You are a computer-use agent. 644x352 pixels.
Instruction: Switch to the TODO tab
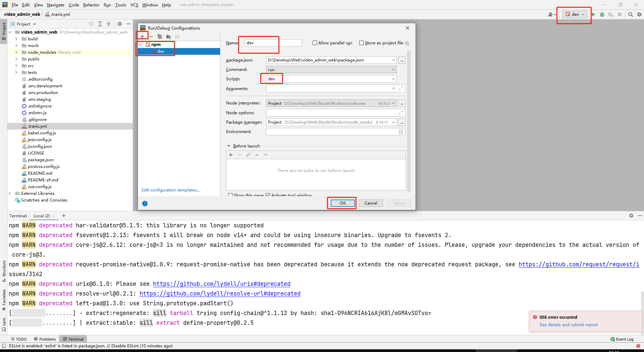click(19, 339)
